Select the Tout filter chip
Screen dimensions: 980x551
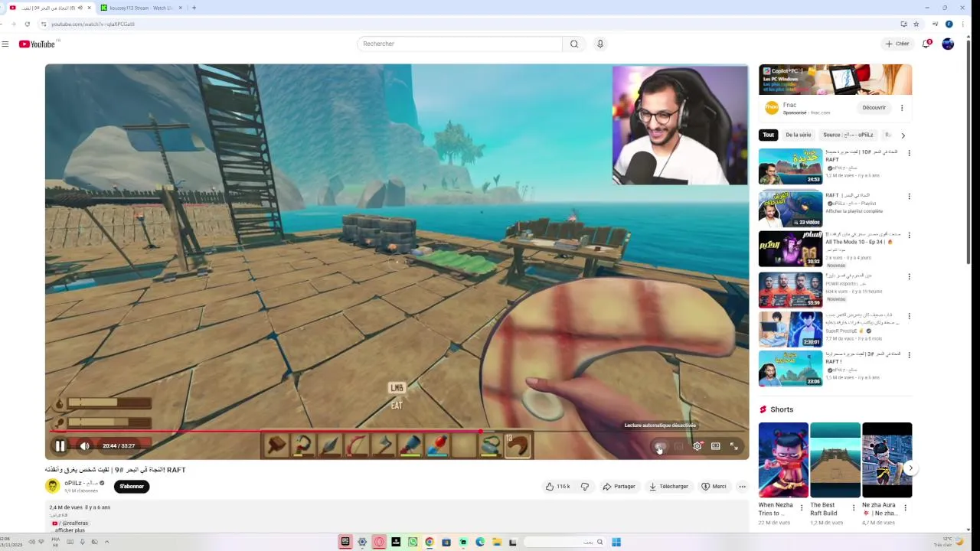point(768,135)
